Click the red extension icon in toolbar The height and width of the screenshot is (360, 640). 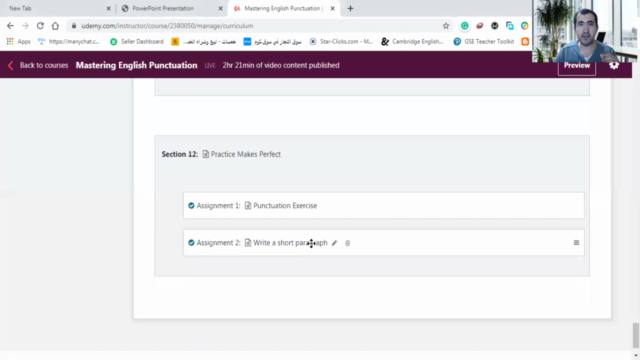pyautogui.click(x=480, y=26)
